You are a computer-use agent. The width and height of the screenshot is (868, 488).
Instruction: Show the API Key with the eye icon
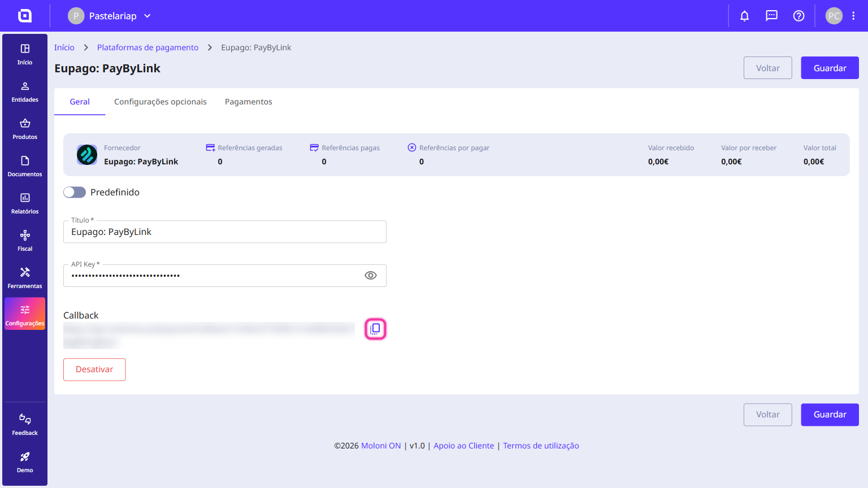point(371,276)
